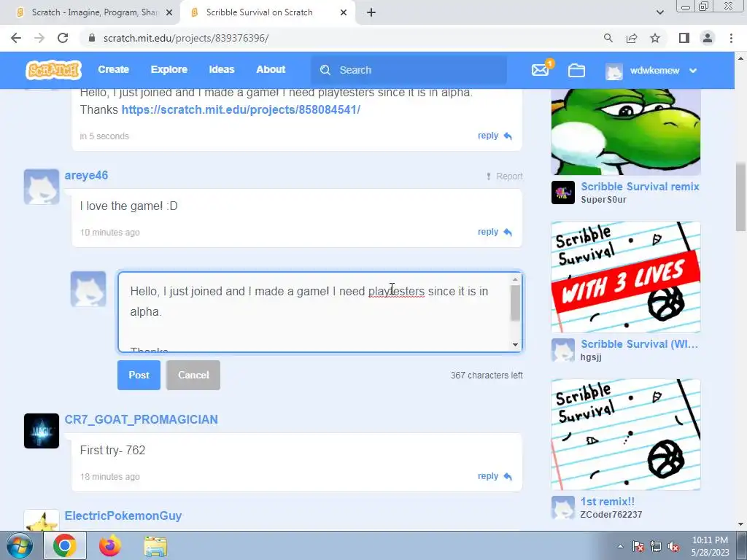The image size is (747, 560).
Task: Open areye46's profile link
Action: pyautogui.click(x=86, y=176)
